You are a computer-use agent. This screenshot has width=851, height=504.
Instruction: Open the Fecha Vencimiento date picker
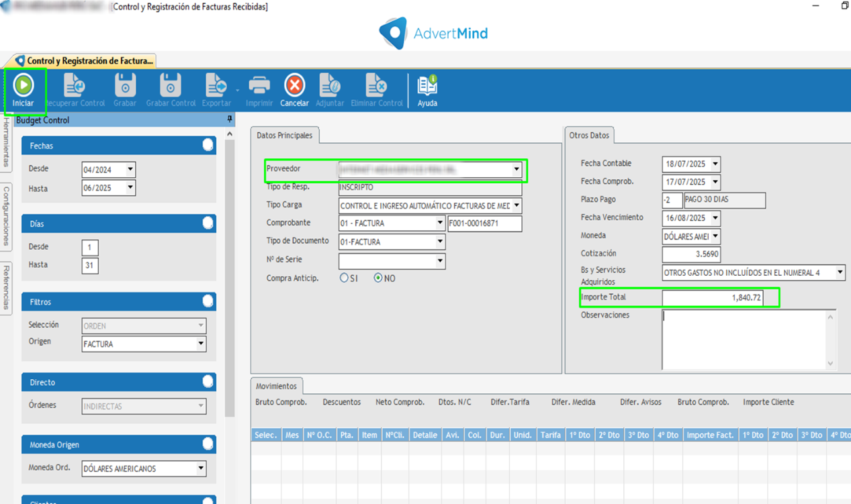click(x=715, y=217)
